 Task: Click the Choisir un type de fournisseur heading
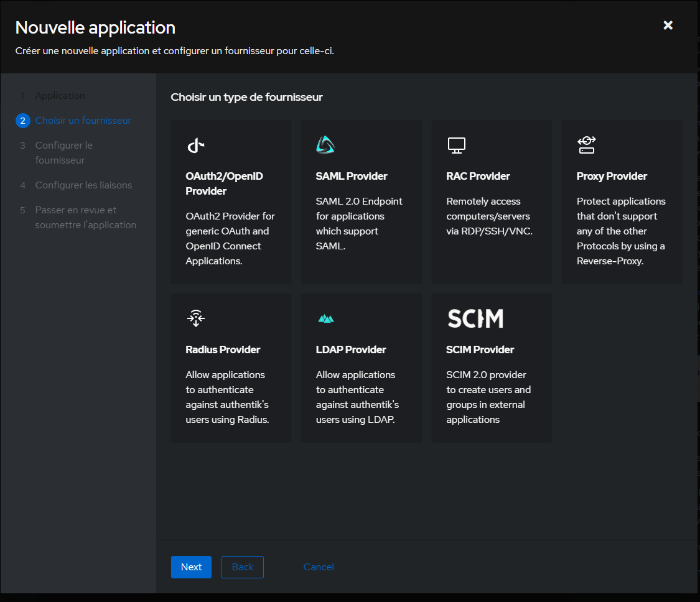tap(246, 97)
